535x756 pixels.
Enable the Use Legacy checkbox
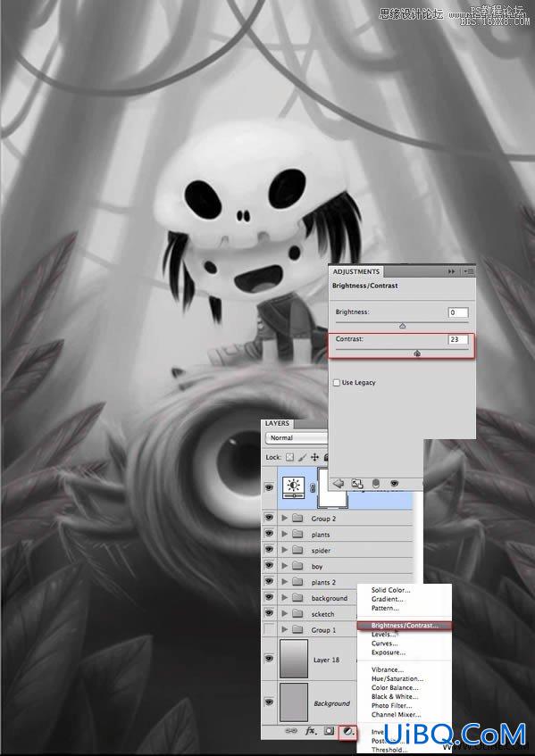[x=337, y=382]
